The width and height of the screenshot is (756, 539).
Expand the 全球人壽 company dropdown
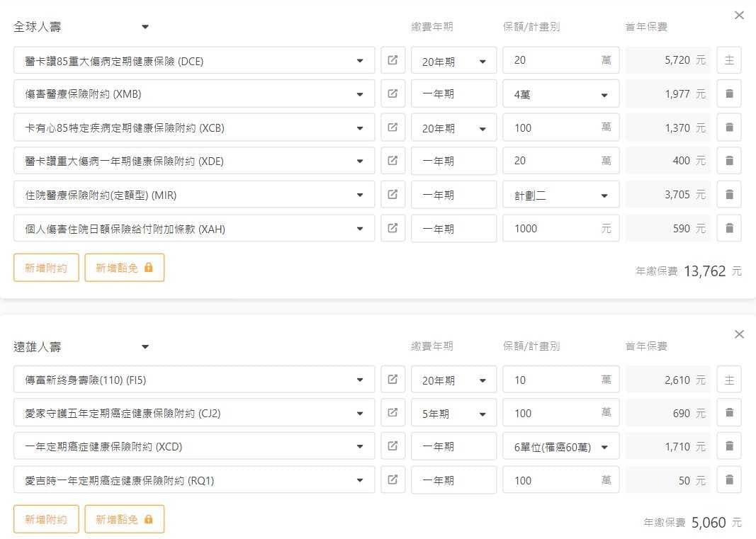[x=145, y=27]
